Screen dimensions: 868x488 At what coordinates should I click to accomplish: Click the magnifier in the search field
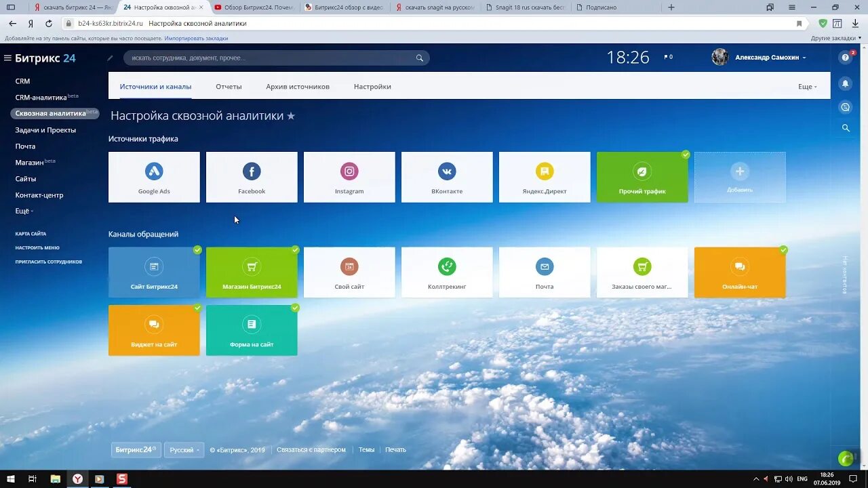coord(420,58)
